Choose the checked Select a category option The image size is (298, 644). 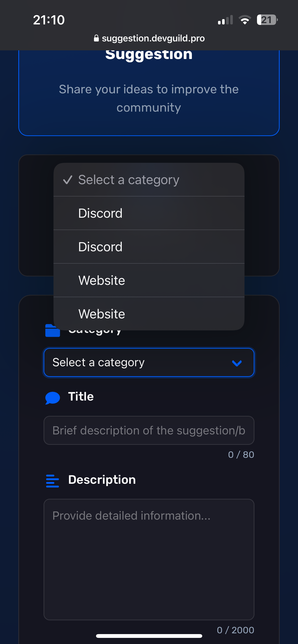(x=149, y=180)
